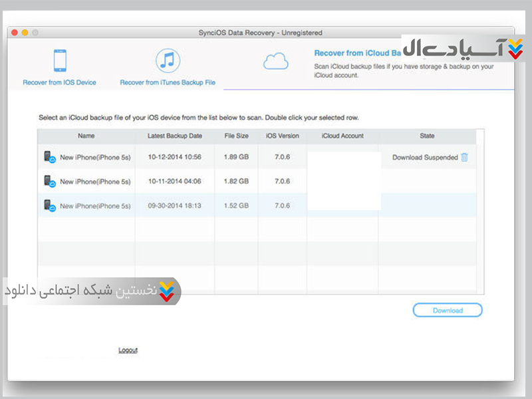Select the 1.52 GB backup row
Image resolution: width=532 pixels, height=399 pixels.
pos(236,206)
